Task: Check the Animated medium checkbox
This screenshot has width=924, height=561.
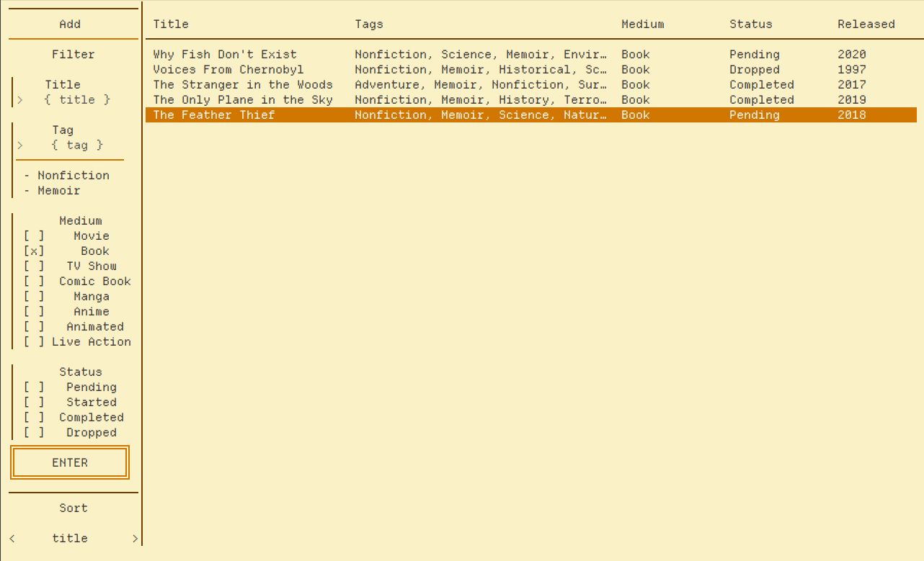Action: point(34,326)
